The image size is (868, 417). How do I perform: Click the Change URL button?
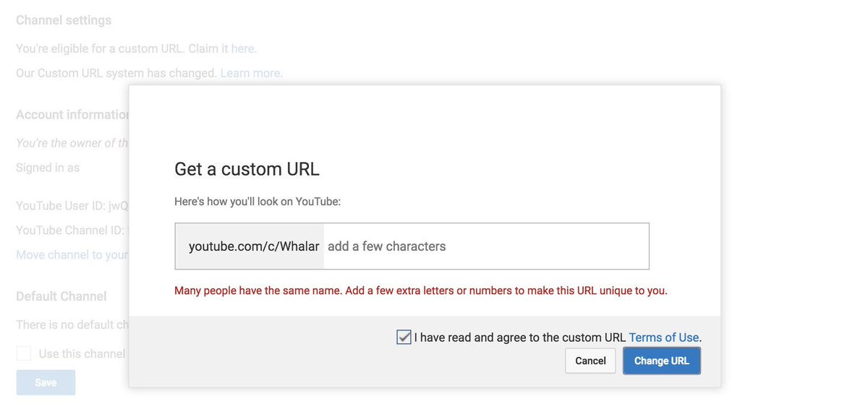coord(661,361)
